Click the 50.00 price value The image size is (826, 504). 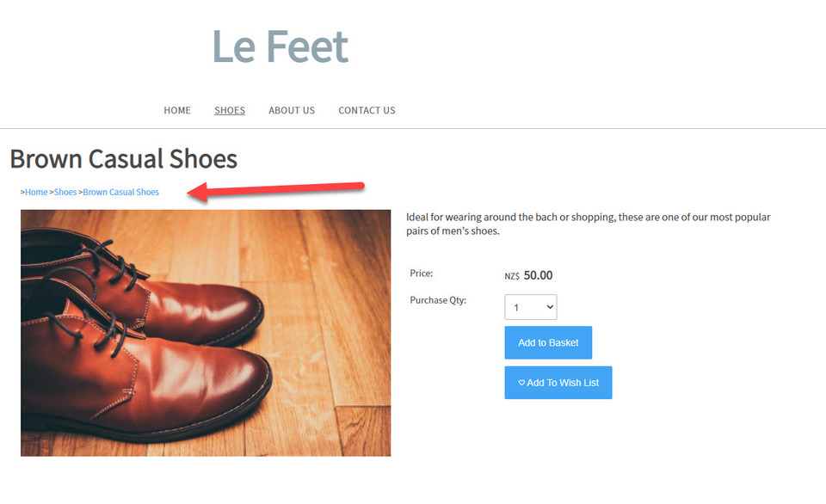pyautogui.click(x=538, y=275)
